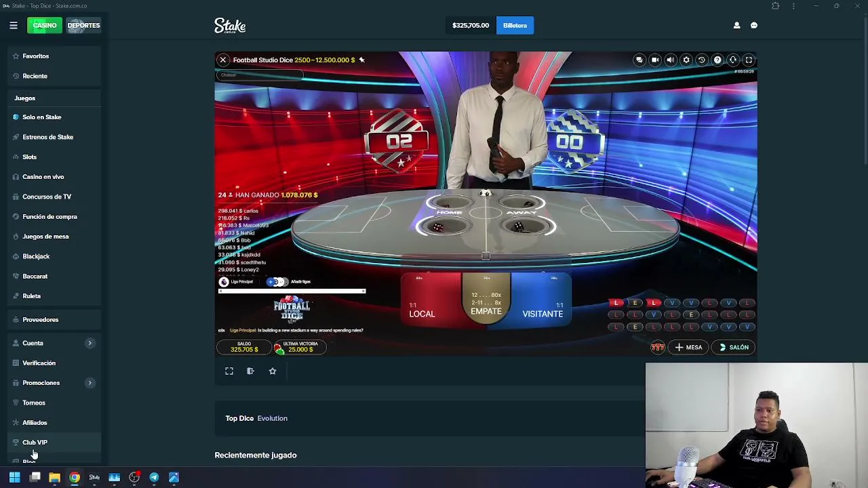Toggle theatre fullscreen below the game
The height and width of the screenshot is (488, 868).
[229, 371]
